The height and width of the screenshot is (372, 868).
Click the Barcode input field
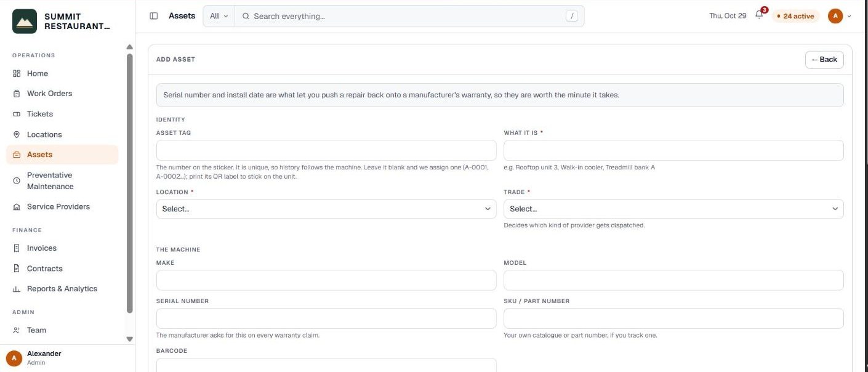point(326,365)
